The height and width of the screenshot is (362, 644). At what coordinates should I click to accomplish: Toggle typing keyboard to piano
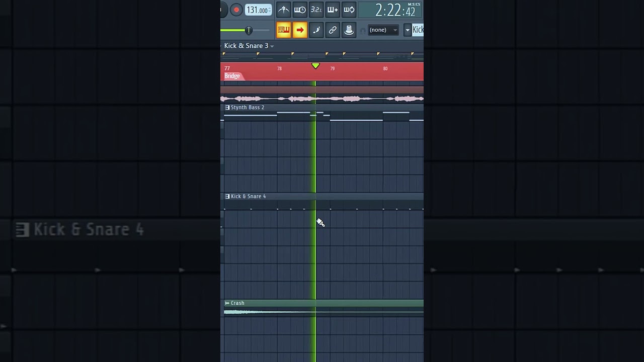tap(284, 30)
